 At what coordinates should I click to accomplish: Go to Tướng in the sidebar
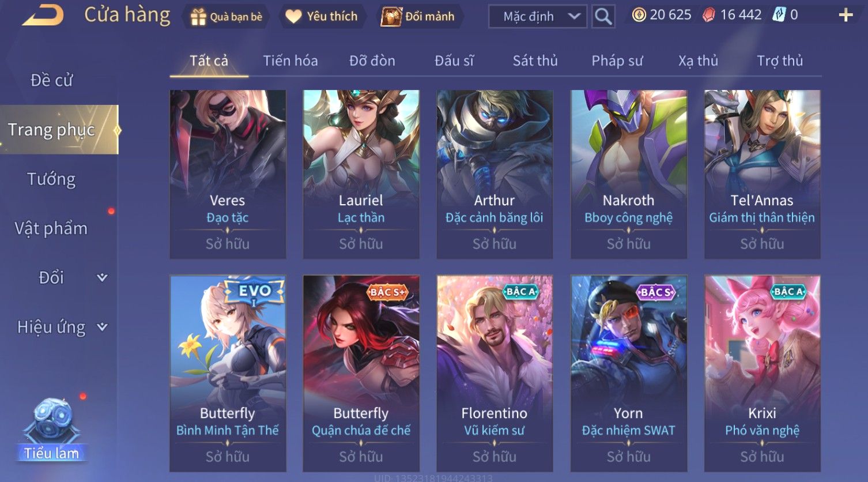coord(51,179)
